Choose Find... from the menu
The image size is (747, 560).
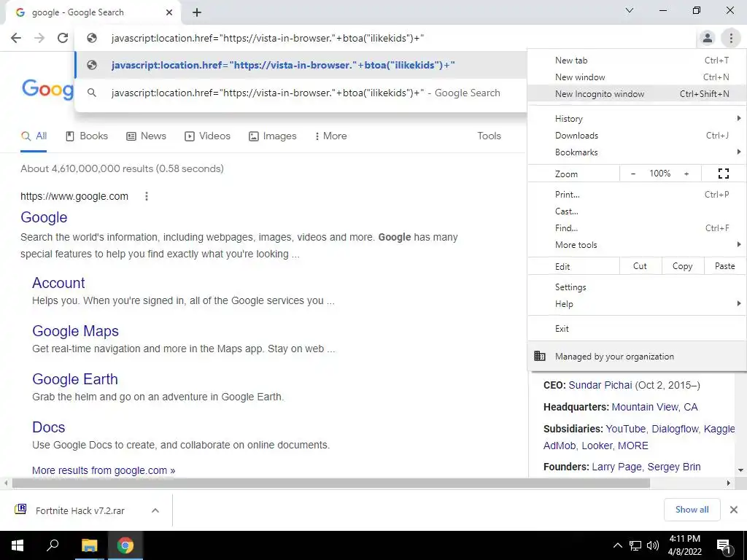pyautogui.click(x=638, y=228)
